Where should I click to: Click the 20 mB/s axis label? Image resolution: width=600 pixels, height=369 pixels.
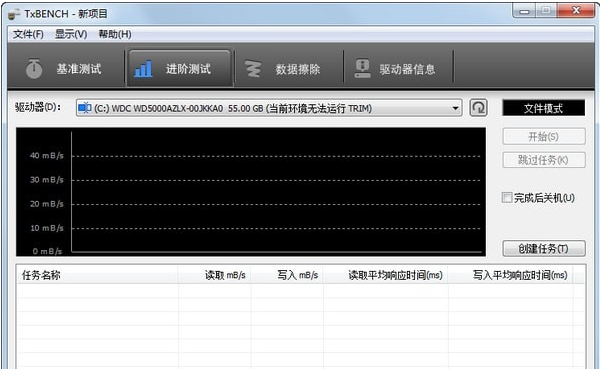(47, 204)
